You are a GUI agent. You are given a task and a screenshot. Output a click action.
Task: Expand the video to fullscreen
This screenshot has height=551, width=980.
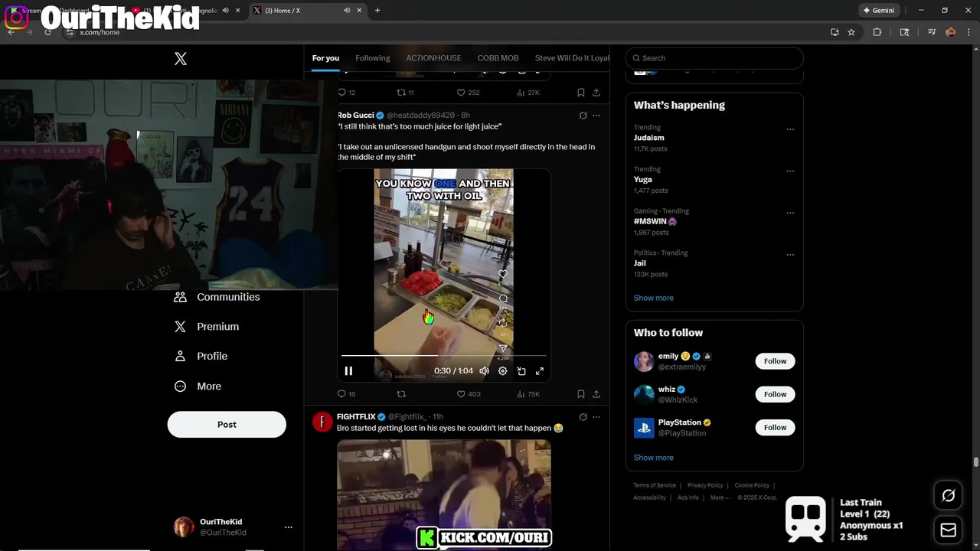540,371
